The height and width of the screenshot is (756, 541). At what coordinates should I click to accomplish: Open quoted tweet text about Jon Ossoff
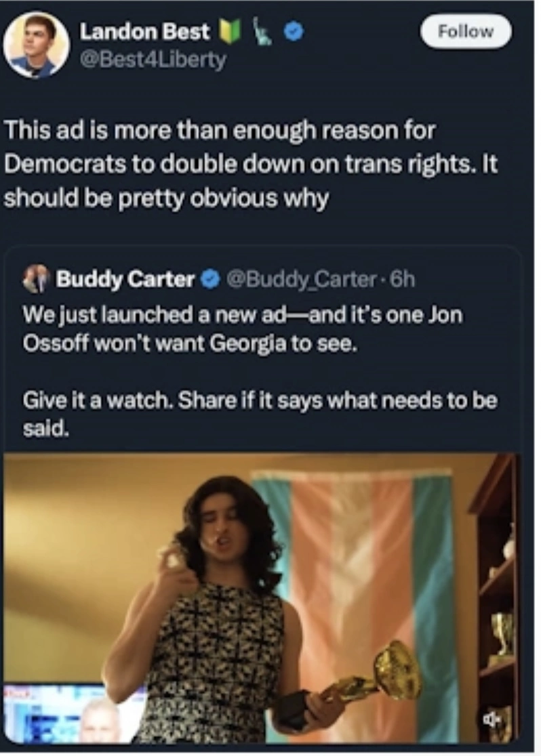(243, 329)
